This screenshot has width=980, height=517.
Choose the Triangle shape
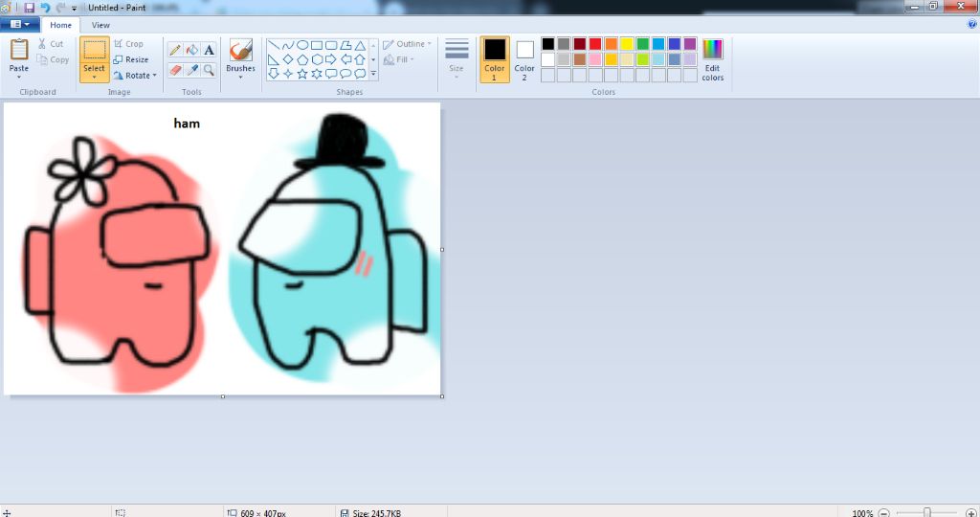point(360,45)
